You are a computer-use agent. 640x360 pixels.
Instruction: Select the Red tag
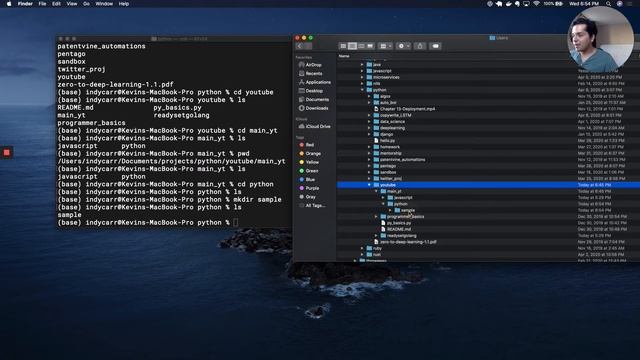click(x=307, y=145)
